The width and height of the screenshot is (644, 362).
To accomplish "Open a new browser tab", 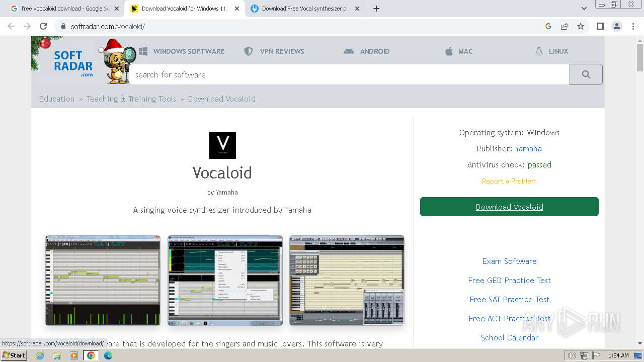I will pyautogui.click(x=376, y=9).
